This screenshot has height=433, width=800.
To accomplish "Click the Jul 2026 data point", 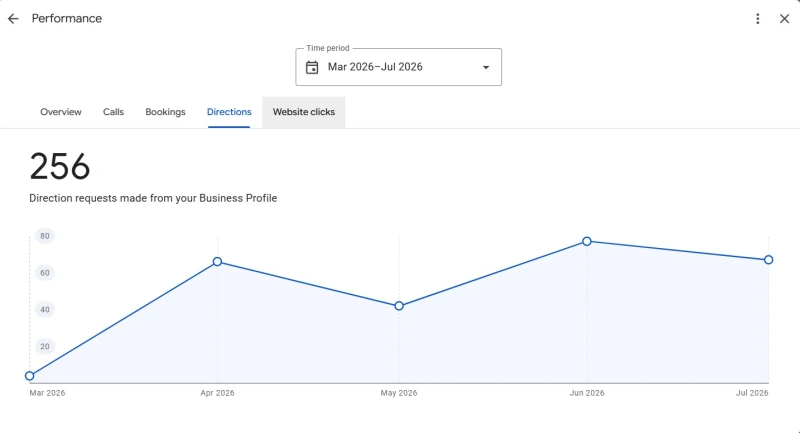I will pos(768,260).
